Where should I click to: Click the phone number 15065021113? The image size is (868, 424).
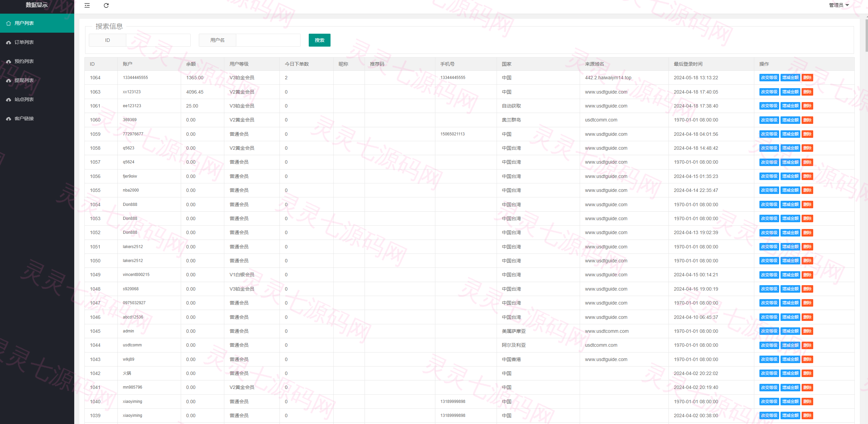[452, 134]
